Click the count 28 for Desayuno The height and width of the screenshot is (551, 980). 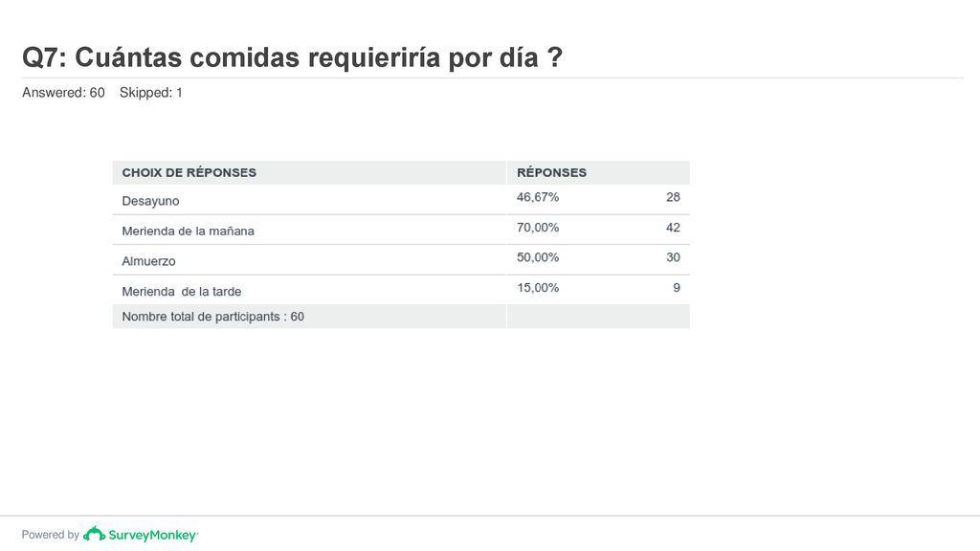click(x=673, y=197)
